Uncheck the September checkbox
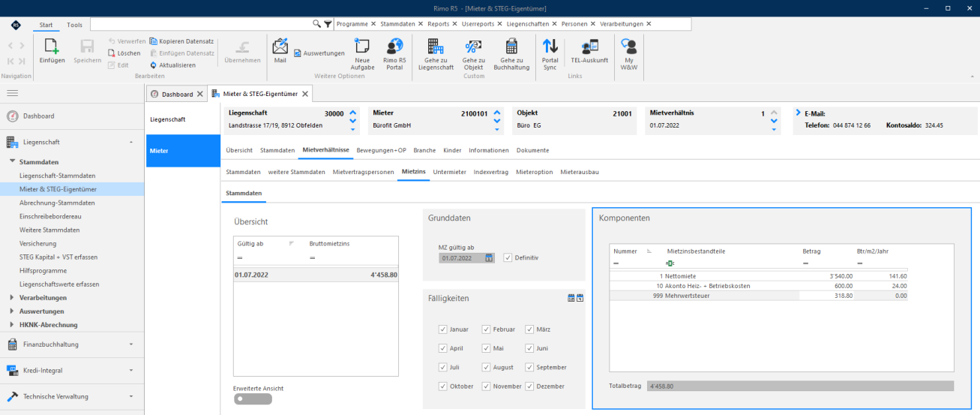 pos(529,367)
